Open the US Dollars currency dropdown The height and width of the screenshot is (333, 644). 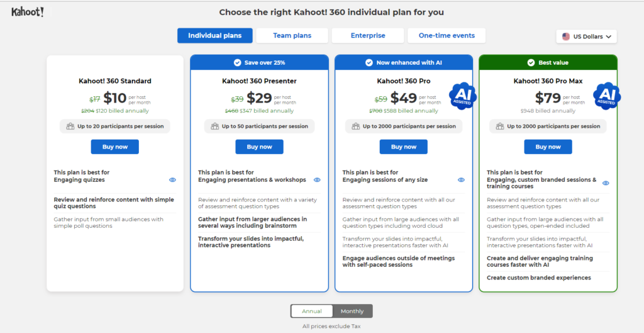tap(587, 37)
